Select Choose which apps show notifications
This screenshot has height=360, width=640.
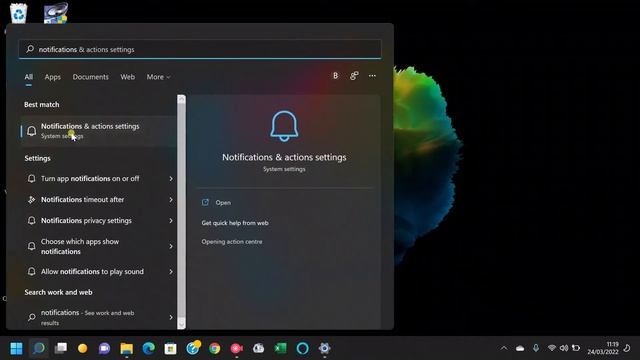pos(98,247)
